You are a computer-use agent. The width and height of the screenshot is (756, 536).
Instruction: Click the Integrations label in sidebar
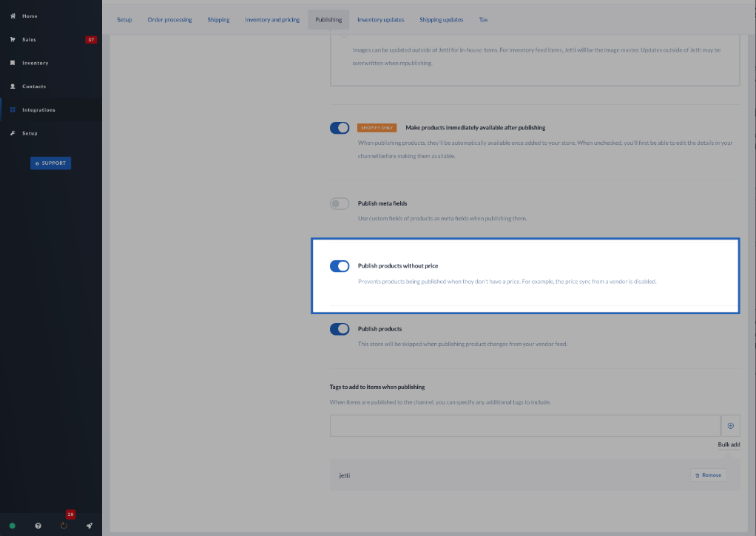point(38,110)
